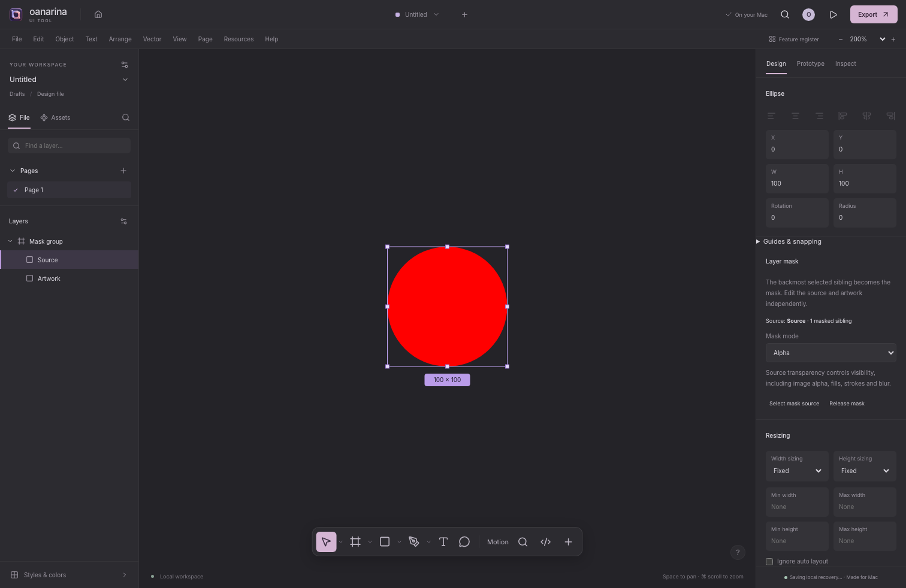
Task: Open the Mask mode Alpha dropdown
Action: point(831,353)
